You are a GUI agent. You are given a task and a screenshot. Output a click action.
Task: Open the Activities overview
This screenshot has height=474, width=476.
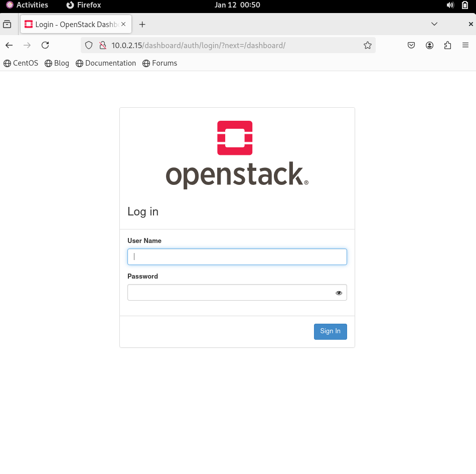27,5
